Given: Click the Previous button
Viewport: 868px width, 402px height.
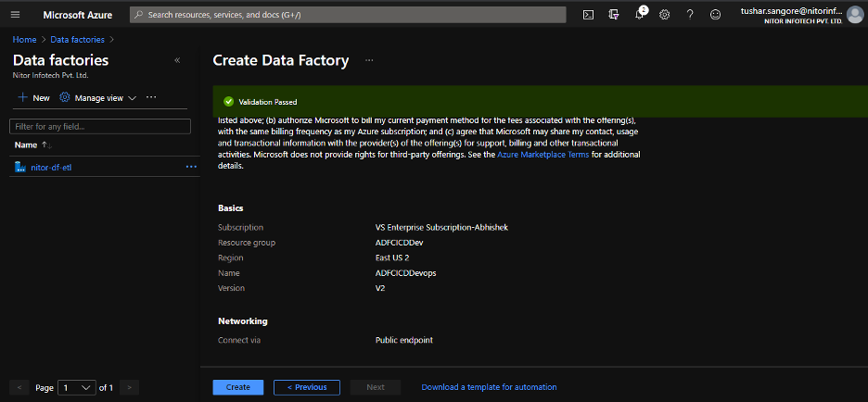Looking at the screenshot, I should tap(307, 387).
